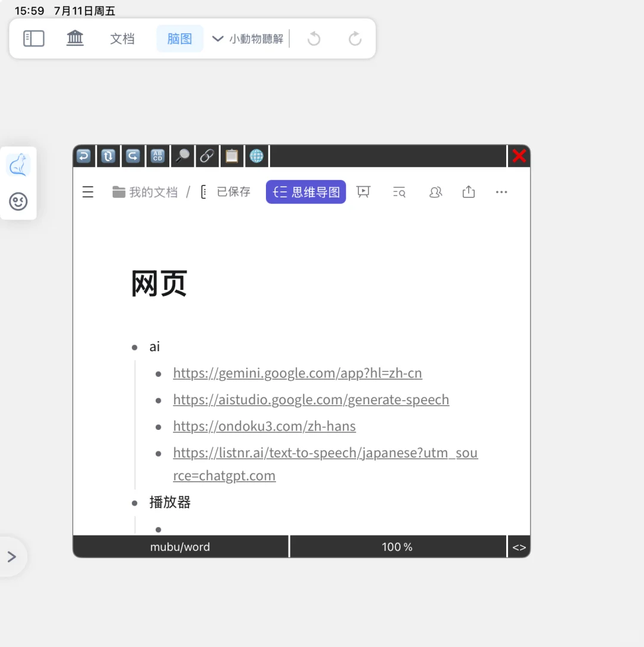Click the cat icon in the left sidebar
644x647 pixels.
coord(18,166)
